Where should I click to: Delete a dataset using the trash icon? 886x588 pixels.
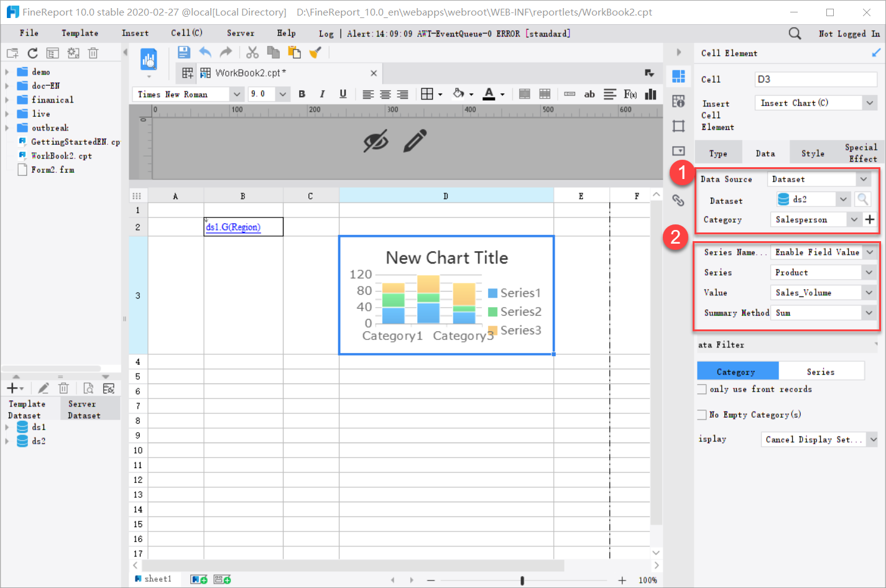pyautogui.click(x=63, y=387)
